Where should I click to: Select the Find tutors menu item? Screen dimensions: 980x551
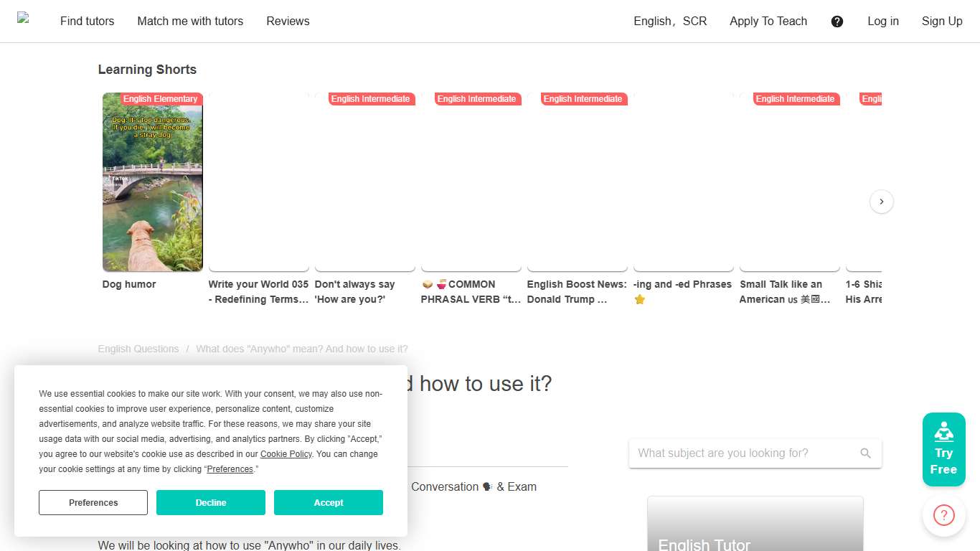click(x=87, y=21)
